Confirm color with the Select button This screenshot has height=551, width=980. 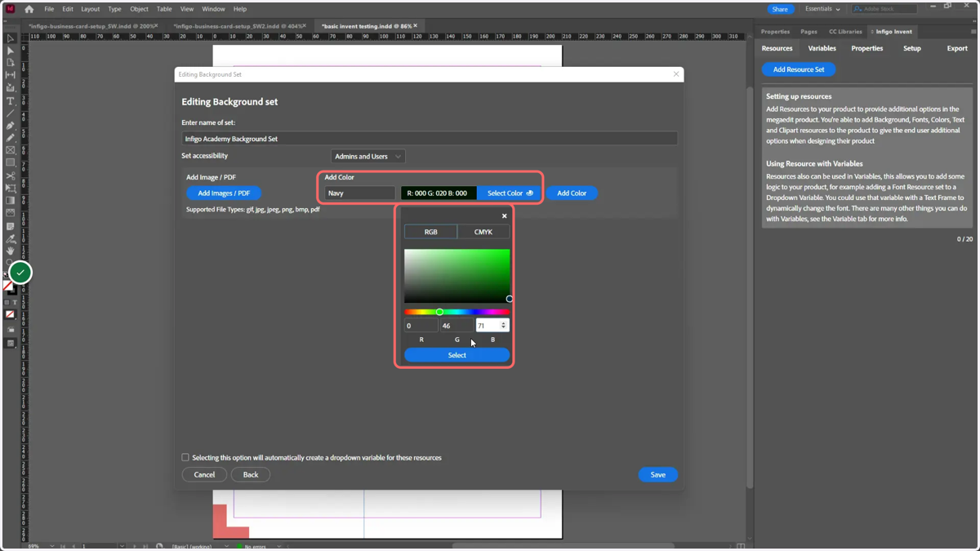(457, 355)
